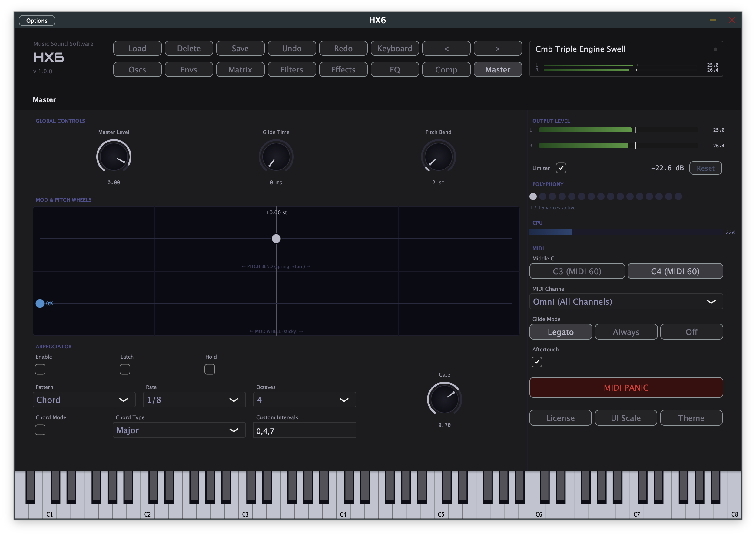Switch to the Oscs tab

point(137,70)
